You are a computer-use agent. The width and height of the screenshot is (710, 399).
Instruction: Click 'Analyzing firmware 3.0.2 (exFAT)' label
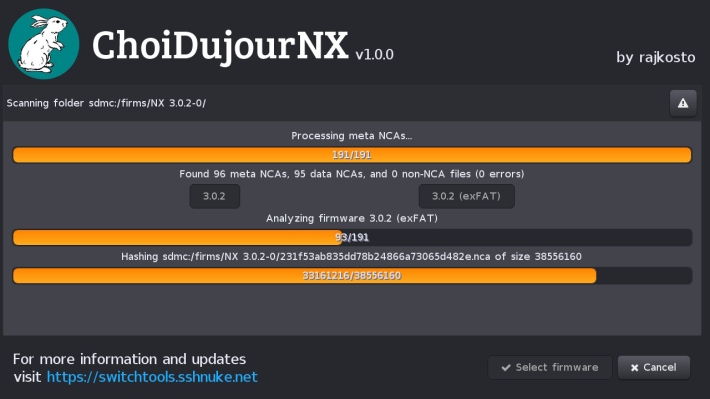352,218
